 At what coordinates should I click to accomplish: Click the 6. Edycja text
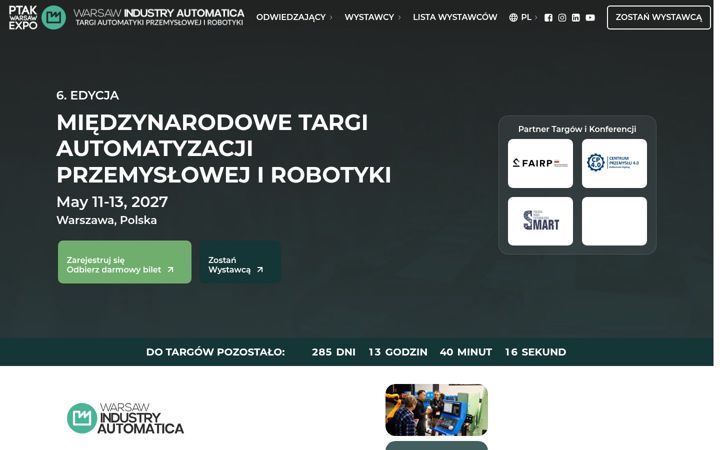pyautogui.click(x=88, y=96)
